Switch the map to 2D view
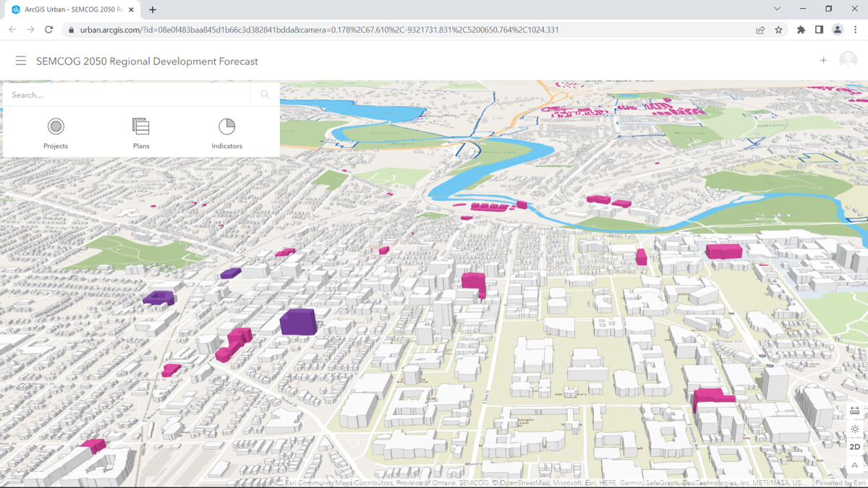Viewport: 868px width, 488px height. coord(855,447)
